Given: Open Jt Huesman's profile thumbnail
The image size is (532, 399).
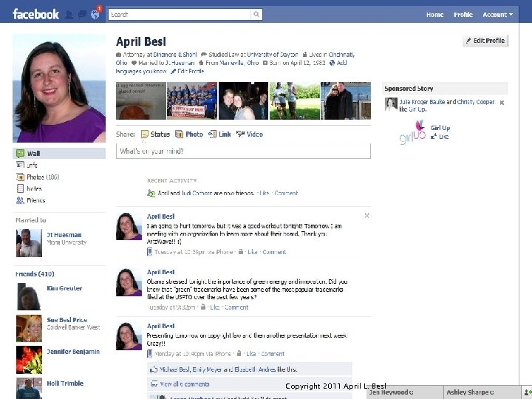Looking at the screenshot, I should coord(29,243).
